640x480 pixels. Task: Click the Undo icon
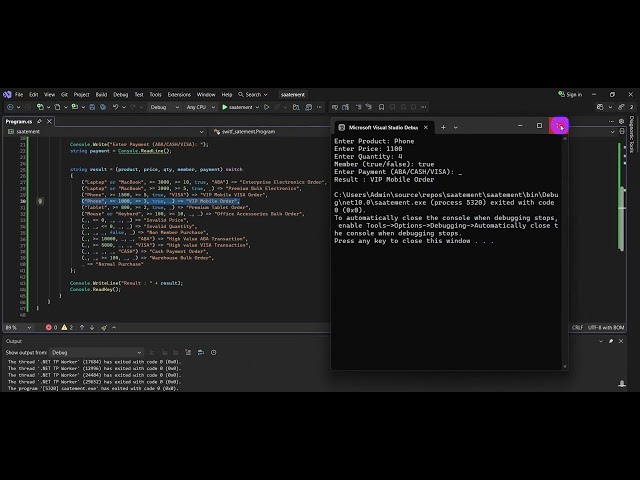[116, 107]
